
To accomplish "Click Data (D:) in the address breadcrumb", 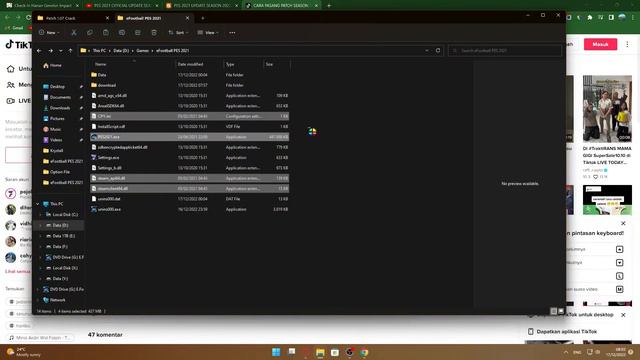I will [121, 51].
